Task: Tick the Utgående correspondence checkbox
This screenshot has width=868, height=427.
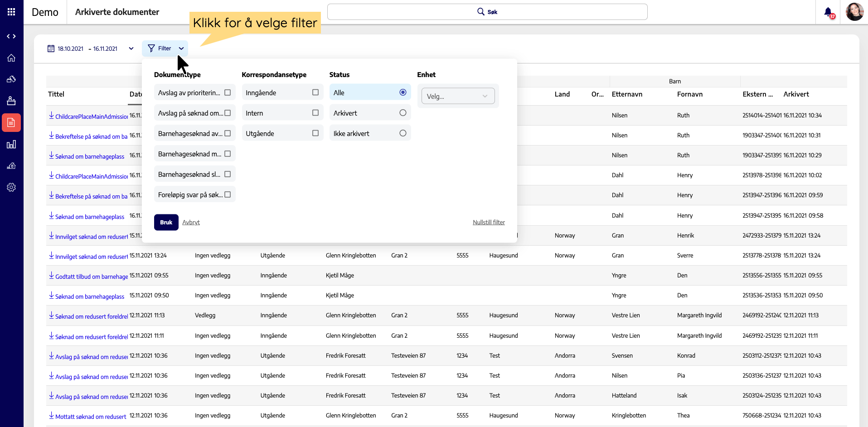Action: pyautogui.click(x=315, y=133)
